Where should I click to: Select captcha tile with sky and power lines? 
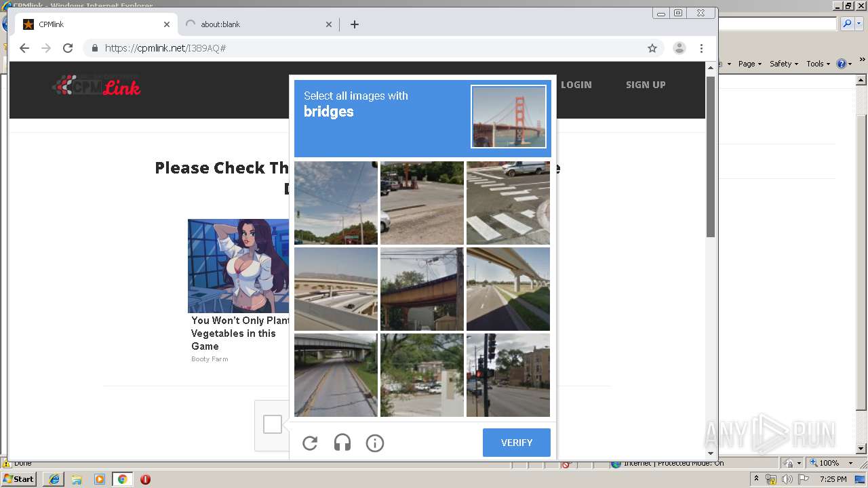(336, 203)
